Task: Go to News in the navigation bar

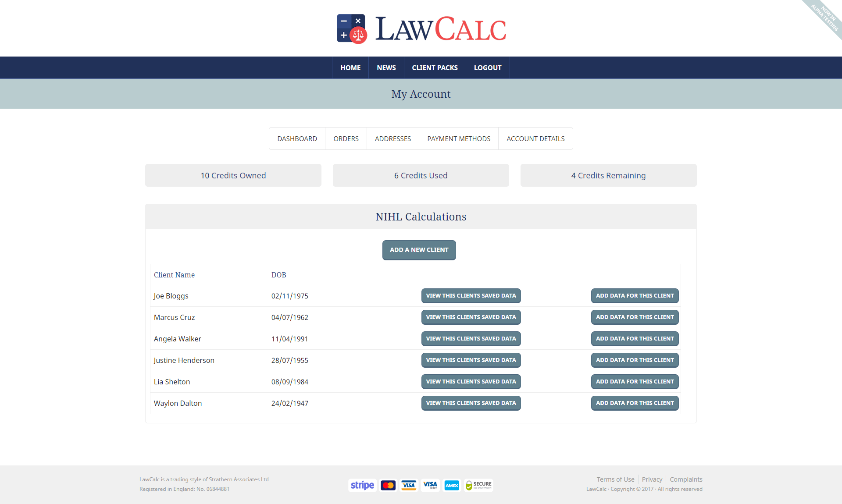Action: [x=386, y=67]
